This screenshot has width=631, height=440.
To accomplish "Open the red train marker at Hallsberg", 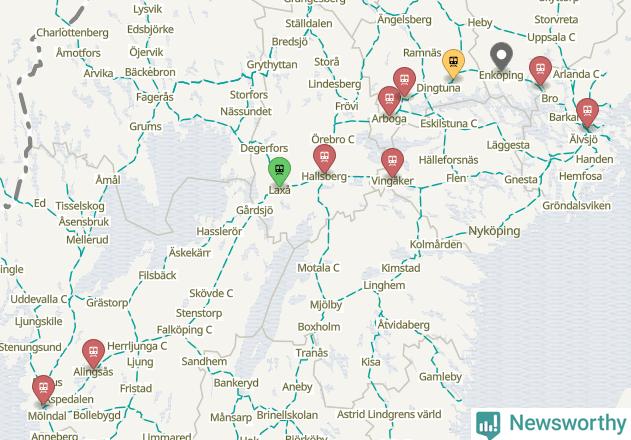I will [324, 159].
